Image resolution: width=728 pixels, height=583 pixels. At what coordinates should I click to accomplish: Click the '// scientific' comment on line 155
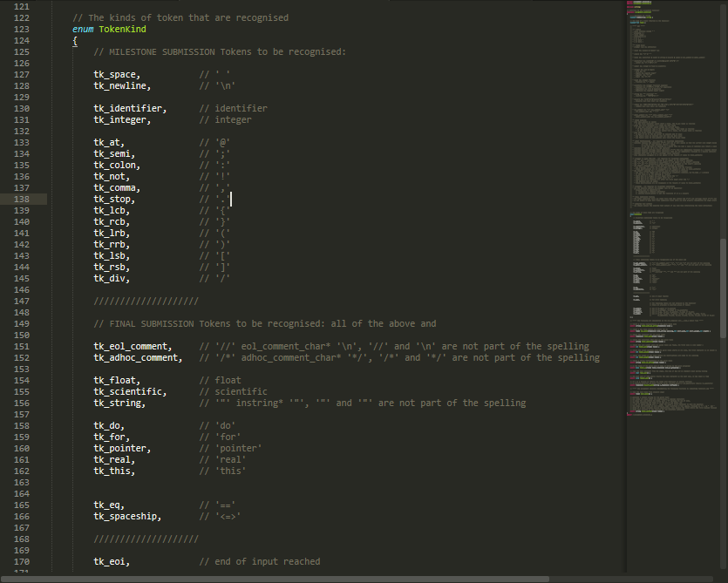[234, 392]
